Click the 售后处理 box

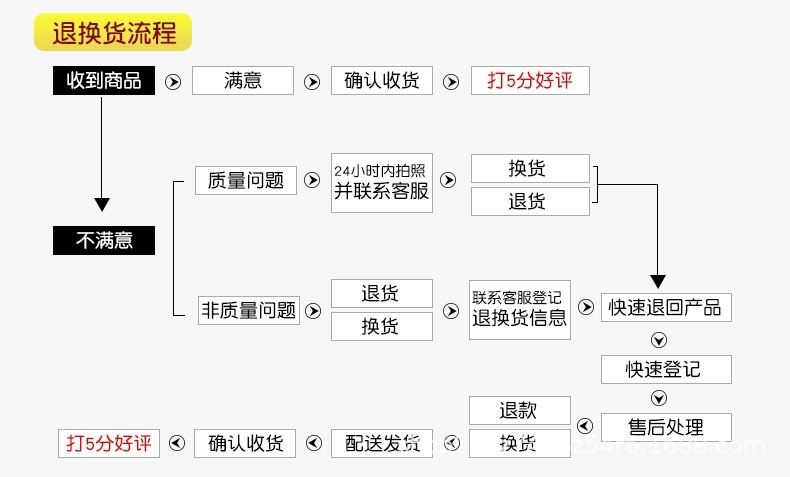click(x=665, y=427)
